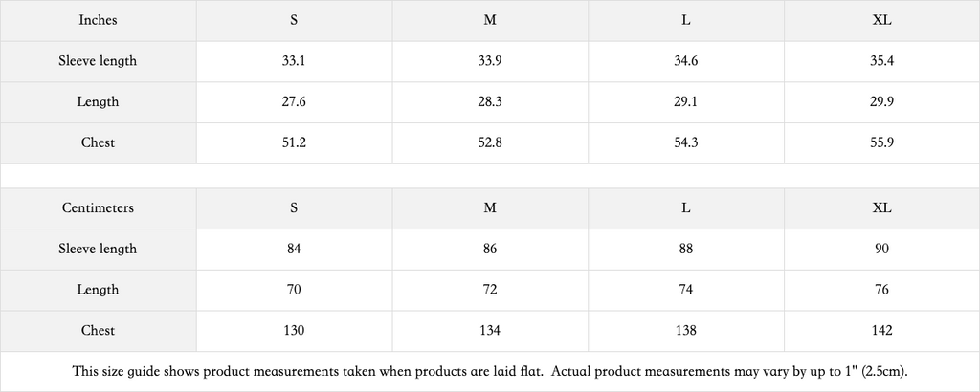Screen dimensions: 980x392
Task: Select the 35.4 sleeve length cell
Action: [882, 61]
